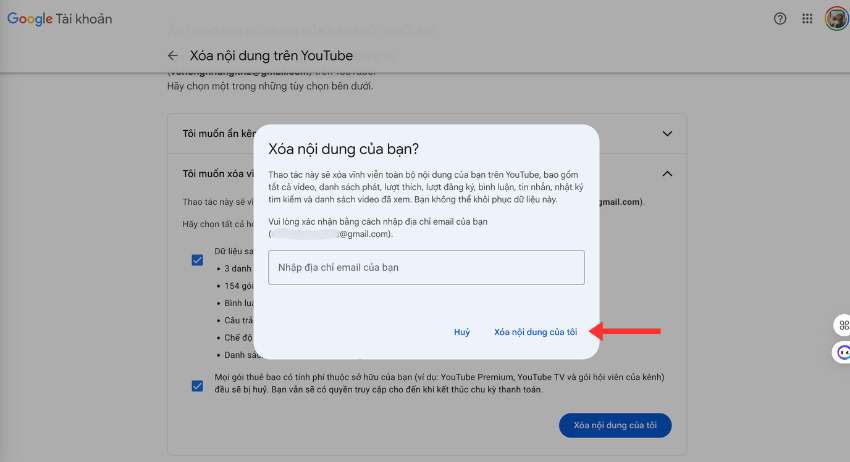Click the 3 danh list item
850x462 pixels.
point(237,268)
